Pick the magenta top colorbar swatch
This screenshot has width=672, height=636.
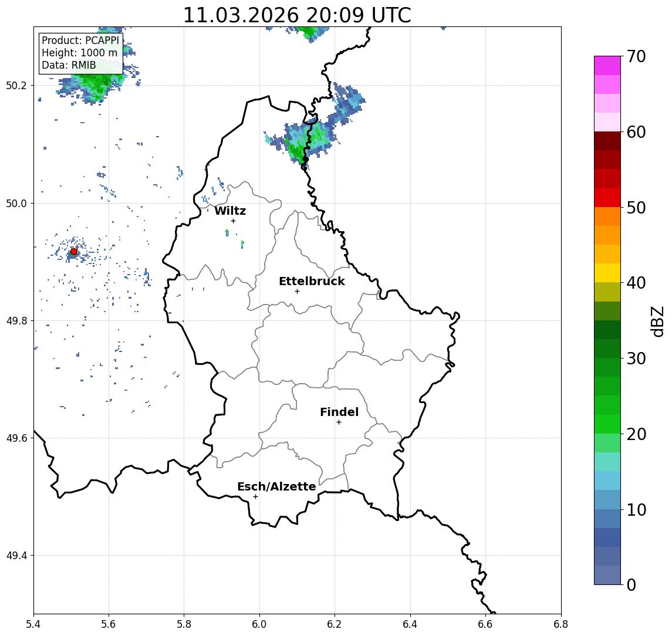pos(607,66)
